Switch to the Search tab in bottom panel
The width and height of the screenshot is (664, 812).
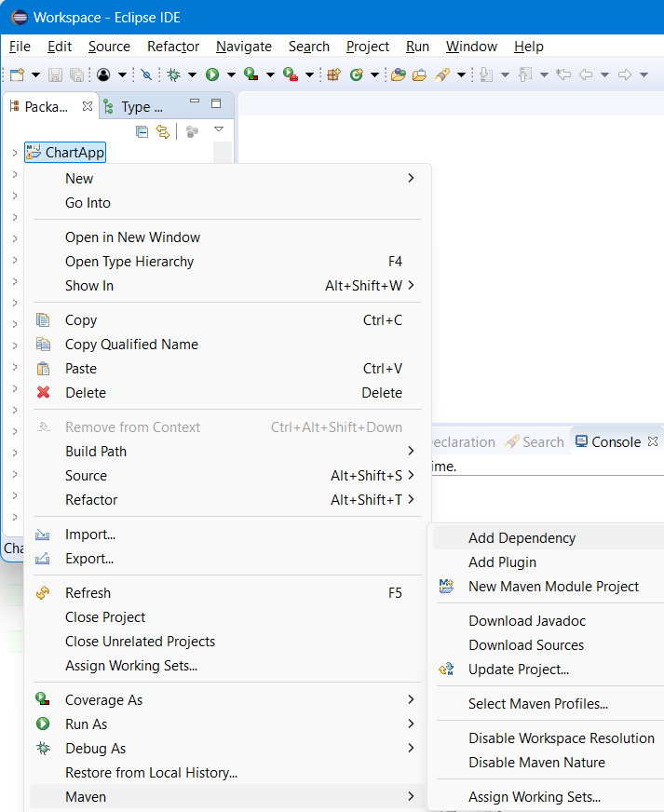(535, 441)
